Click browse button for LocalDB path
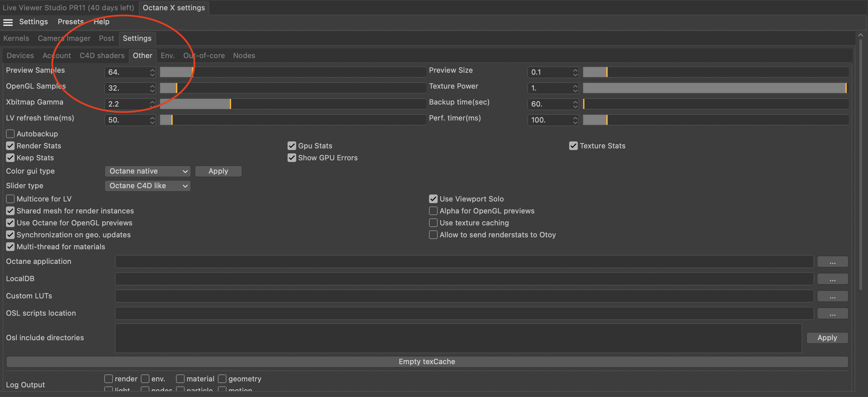This screenshot has height=397, width=868. (832, 279)
